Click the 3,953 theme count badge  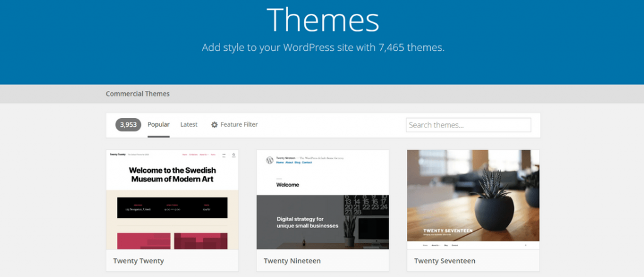coord(127,124)
